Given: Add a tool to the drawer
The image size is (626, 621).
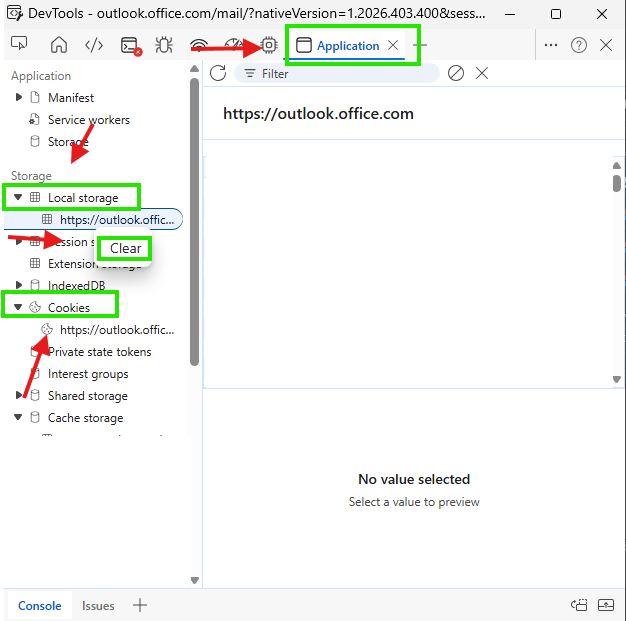Looking at the screenshot, I should (140, 605).
